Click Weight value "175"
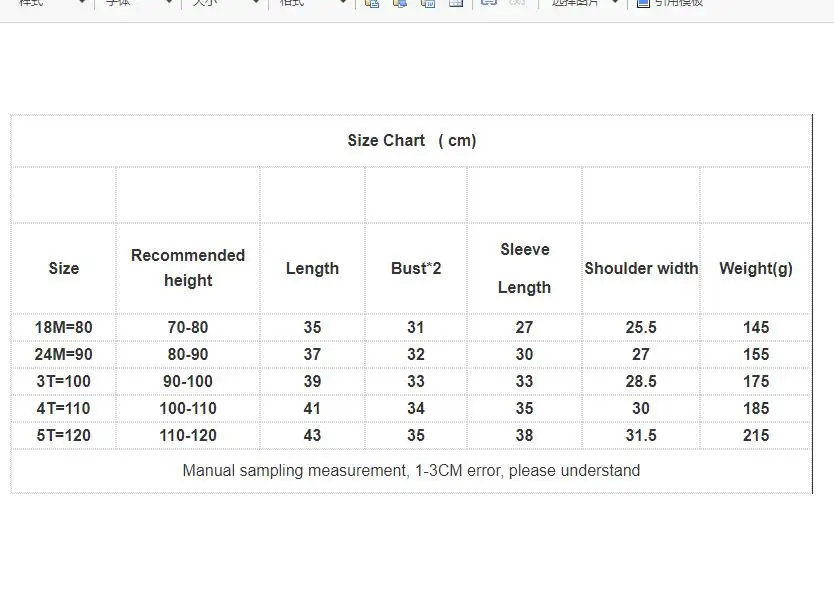The width and height of the screenshot is (834, 592). 756,381
